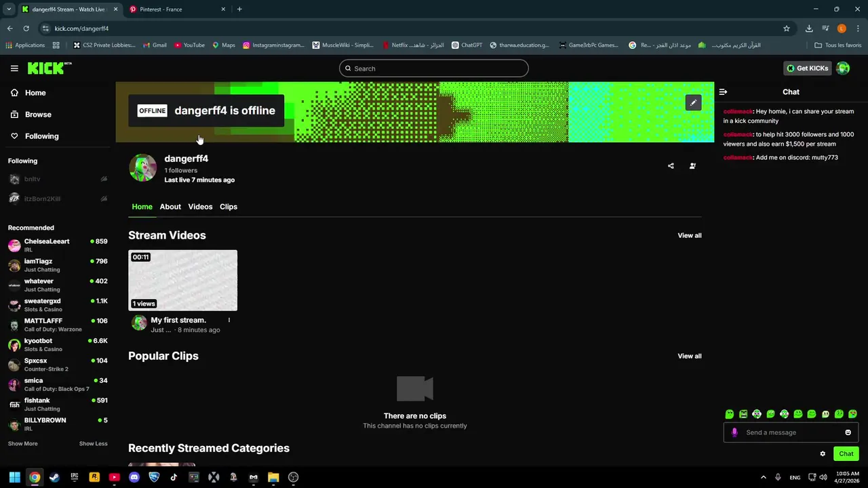Screen dimensions: 868x488
Task: Open chat settings gear icon
Action: [823, 454]
